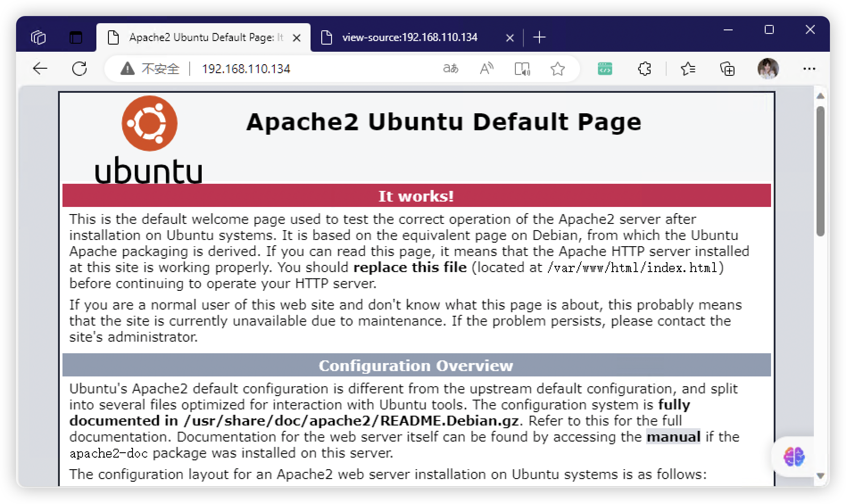Start the read aloud icon
This screenshot has width=846, height=504.
(486, 69)
